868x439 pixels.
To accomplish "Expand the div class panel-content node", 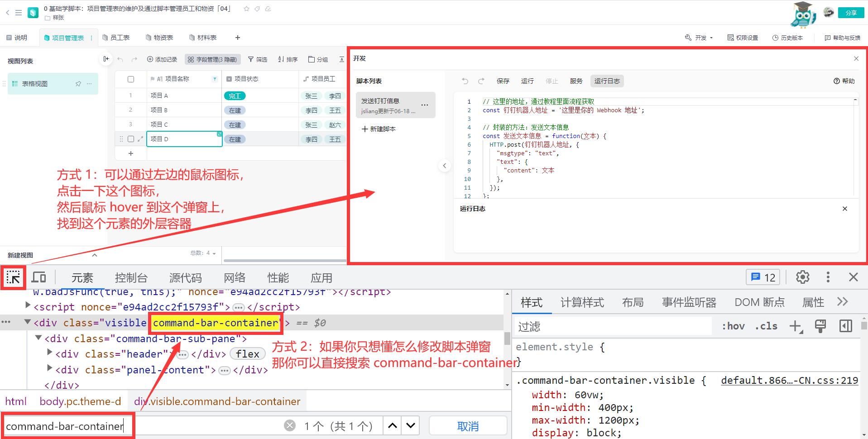I will pos(50,368).
